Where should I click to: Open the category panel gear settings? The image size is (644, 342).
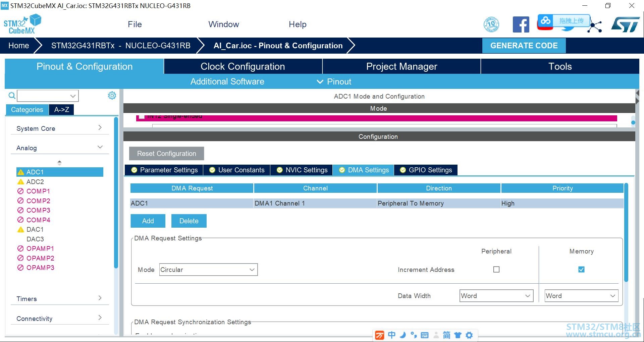(112, 96)
